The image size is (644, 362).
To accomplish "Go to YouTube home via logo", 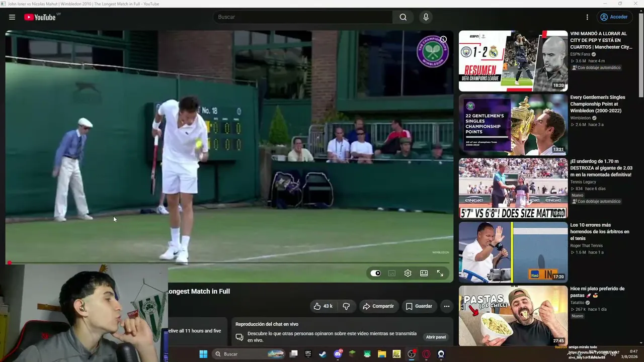I will (40, 17).
